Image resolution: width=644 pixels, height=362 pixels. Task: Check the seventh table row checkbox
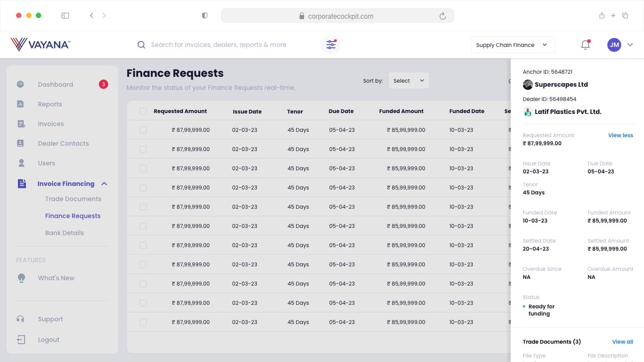coord(143,245)
